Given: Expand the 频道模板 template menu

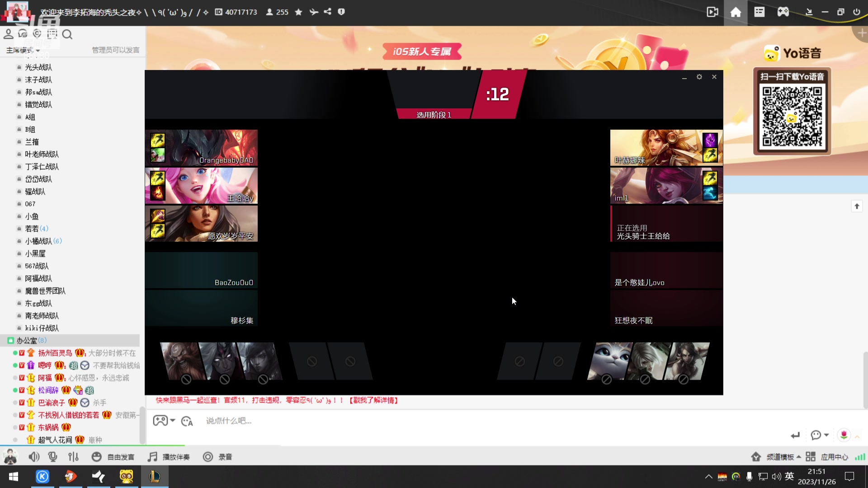Looking at the screenshot, I should pos(783,457).
